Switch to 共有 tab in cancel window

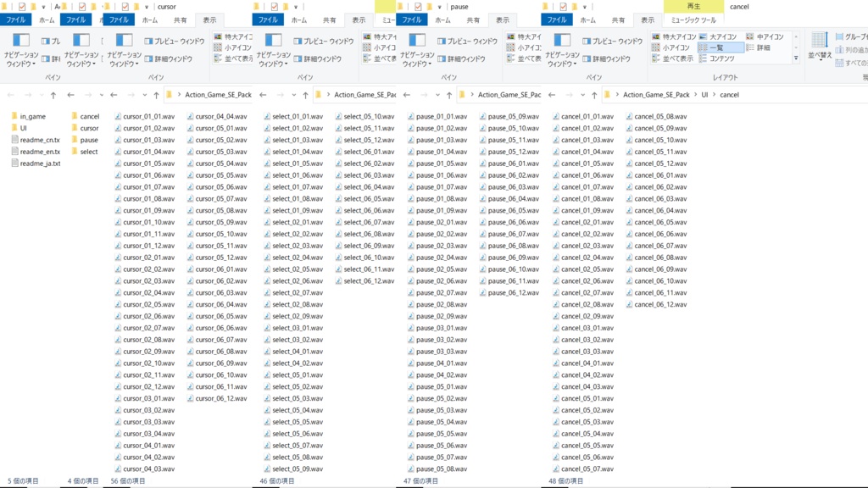pos(618,20)
